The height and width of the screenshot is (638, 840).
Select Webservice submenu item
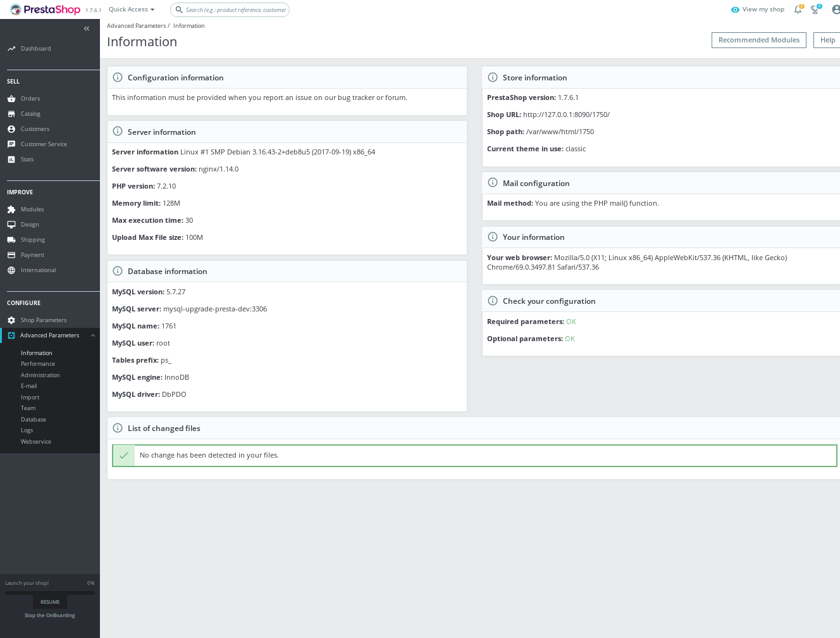(36, 442)
